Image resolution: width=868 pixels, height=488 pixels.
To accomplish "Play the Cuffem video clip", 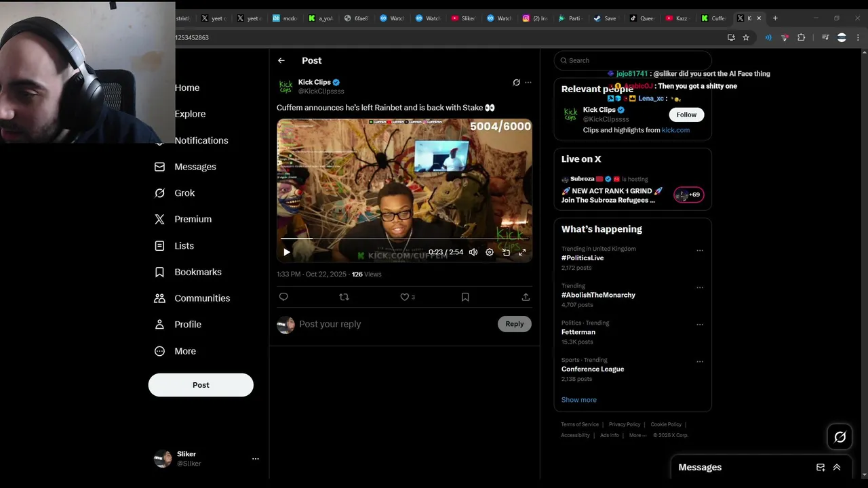I will (x=286, y=252).
